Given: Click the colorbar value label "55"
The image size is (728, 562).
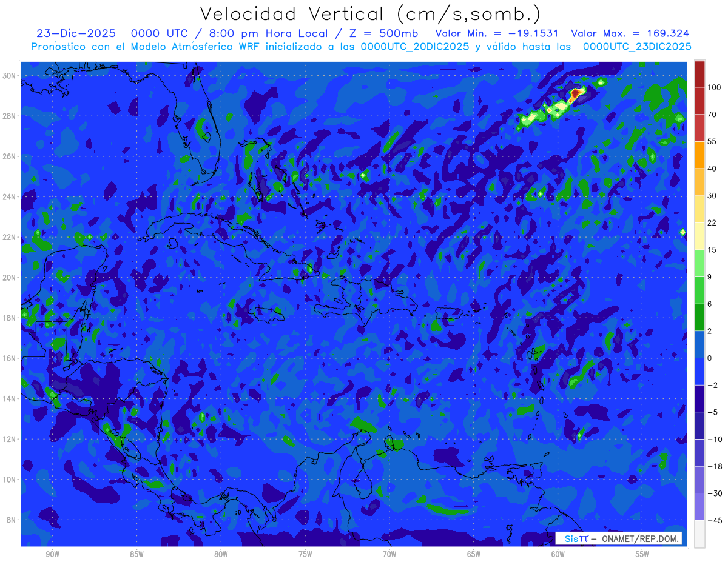Looking at the screenshot, I should (712, 141).
